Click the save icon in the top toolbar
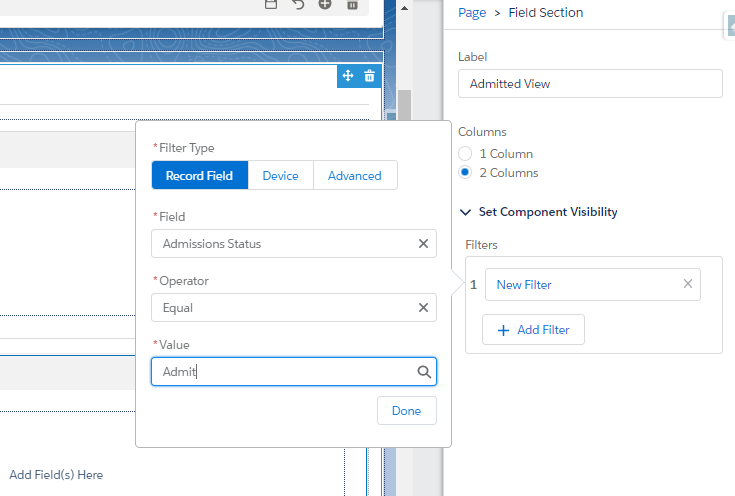735x496 pixels. pos(271,5)
